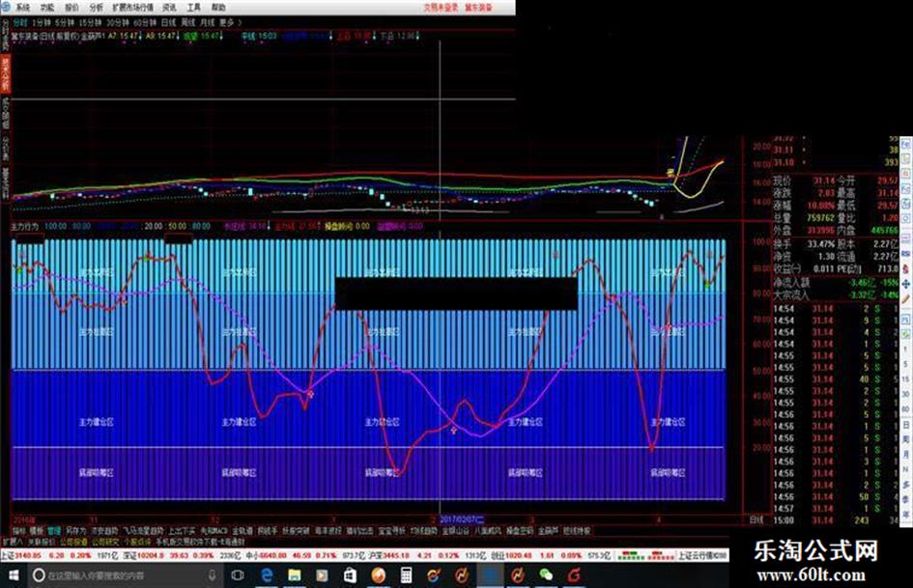Click the 深证 index quote in status bar
913x588 pixels.
click(182, 556)
